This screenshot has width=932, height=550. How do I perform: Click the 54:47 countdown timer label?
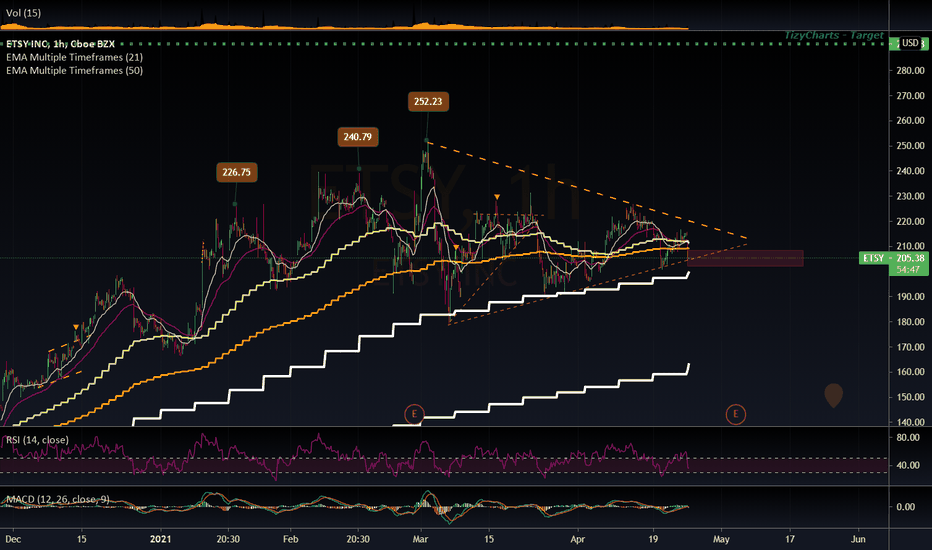pyautogui.click(x=908, y=269)
